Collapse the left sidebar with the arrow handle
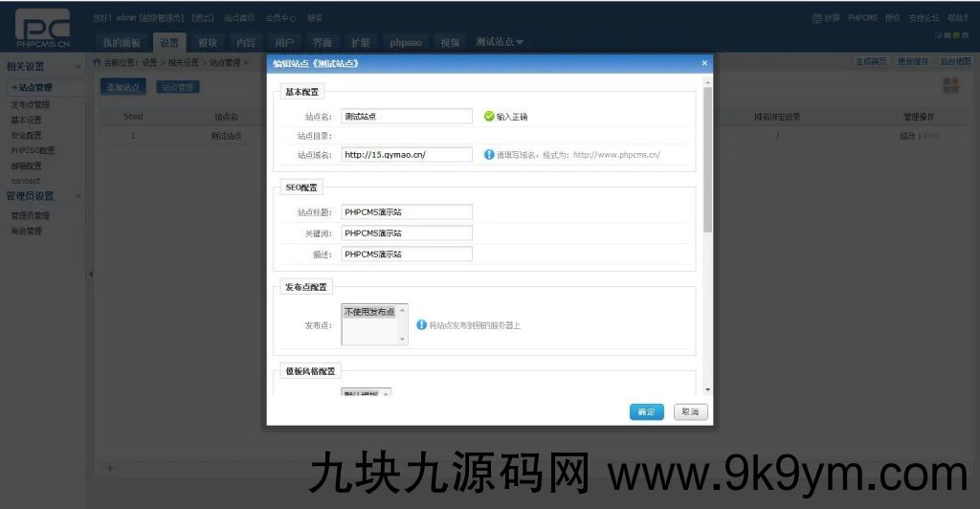980x509 pixels. 90,275
